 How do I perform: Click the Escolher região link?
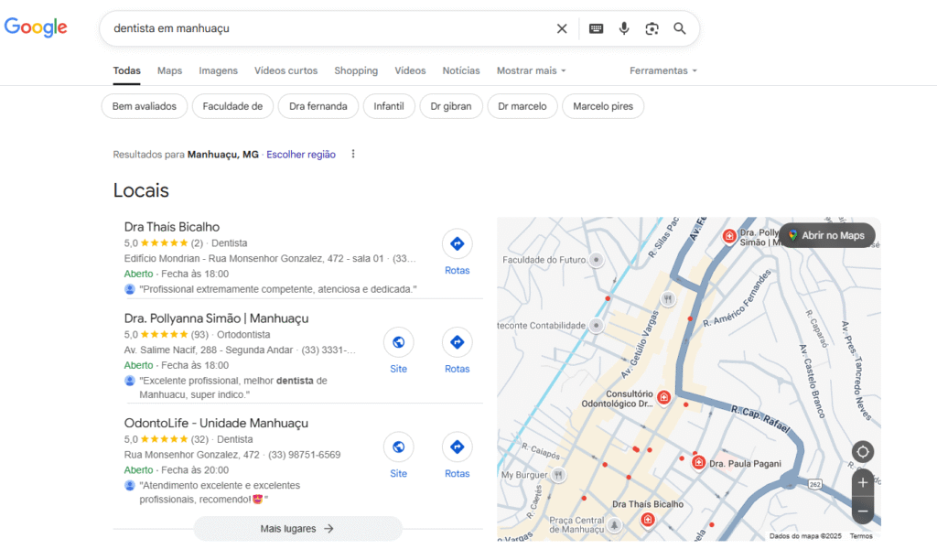301,155
